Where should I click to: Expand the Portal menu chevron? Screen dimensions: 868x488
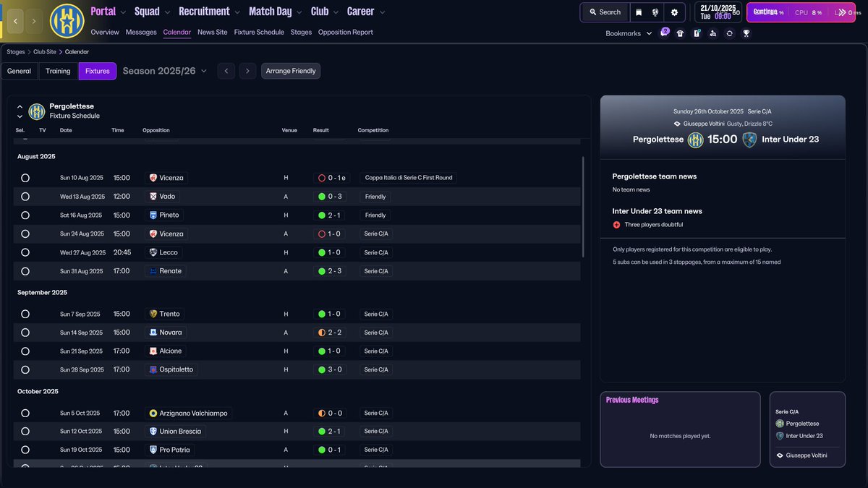point(123,12)
